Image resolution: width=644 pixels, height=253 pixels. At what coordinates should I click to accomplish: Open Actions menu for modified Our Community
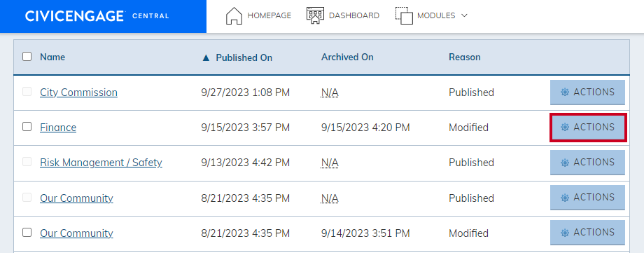(x=587, y=233)
